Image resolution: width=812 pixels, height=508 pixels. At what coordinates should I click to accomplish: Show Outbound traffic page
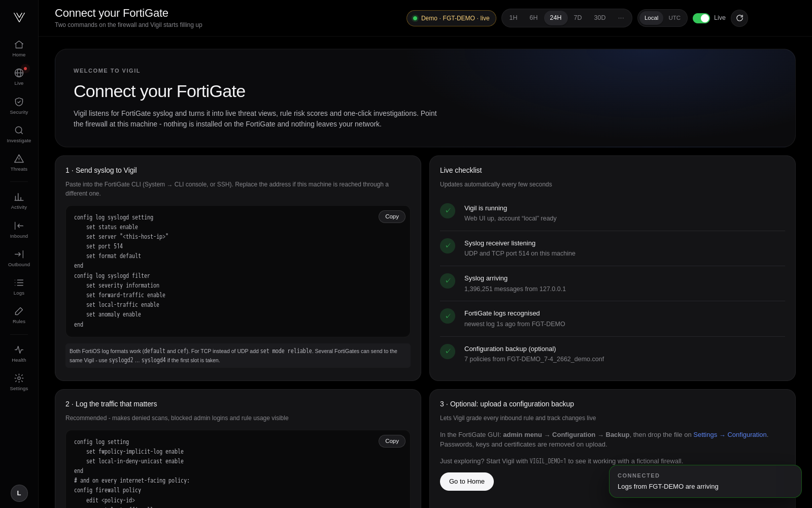click(x=19, y=258)
